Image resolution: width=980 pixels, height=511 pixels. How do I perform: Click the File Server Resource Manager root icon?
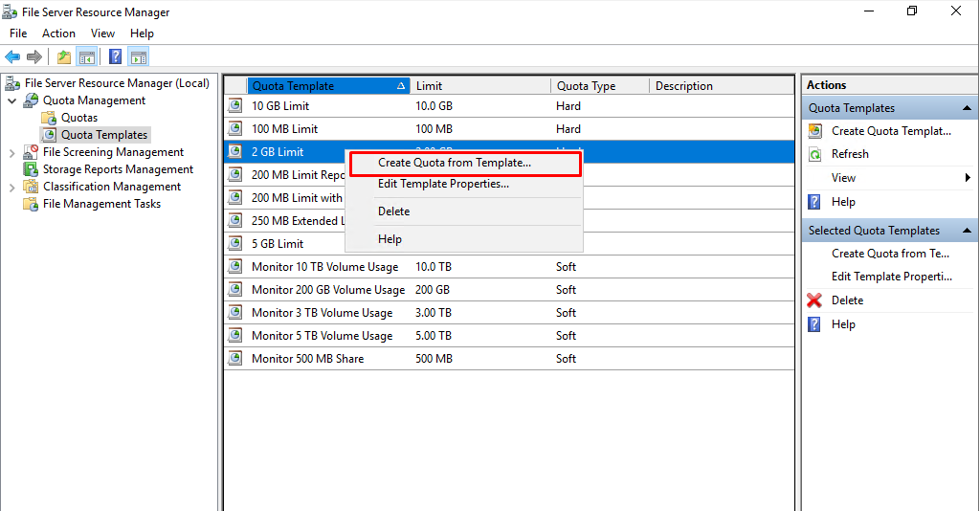[11, 83]
